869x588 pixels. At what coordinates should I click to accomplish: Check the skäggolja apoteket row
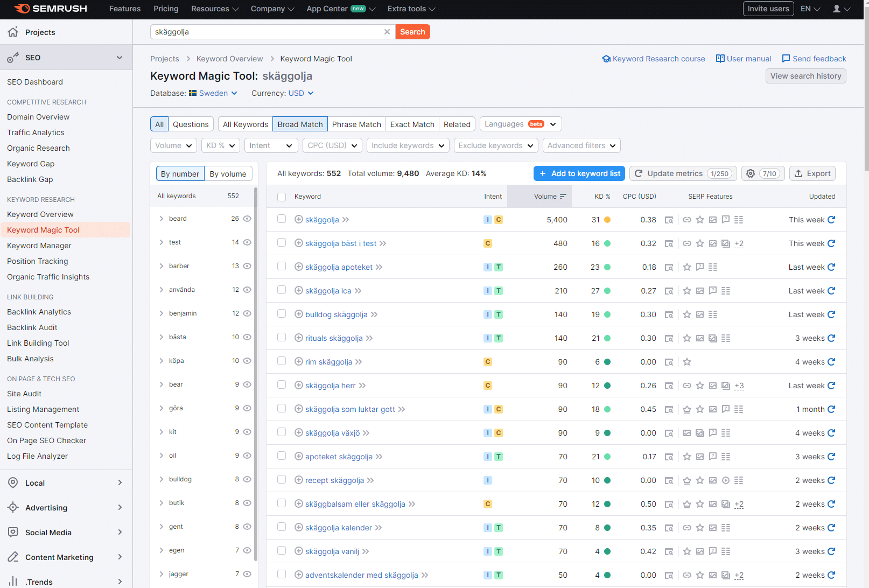pyautogui.click(x=282, y=267)
